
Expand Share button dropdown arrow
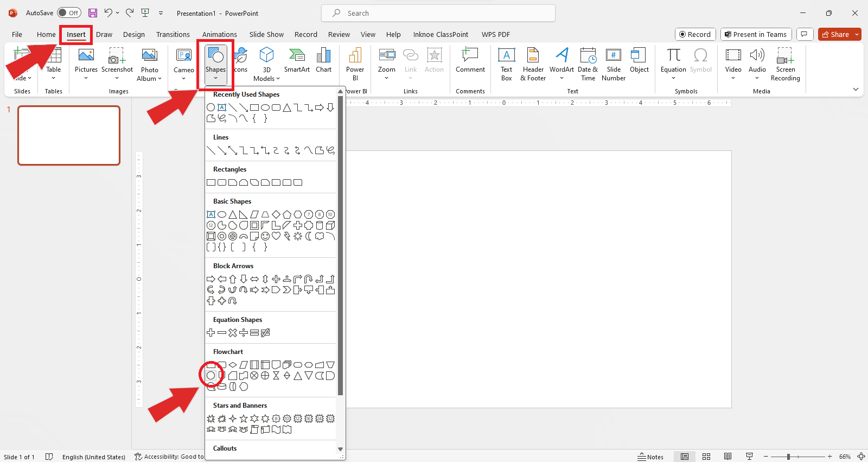tap(857, 34)
